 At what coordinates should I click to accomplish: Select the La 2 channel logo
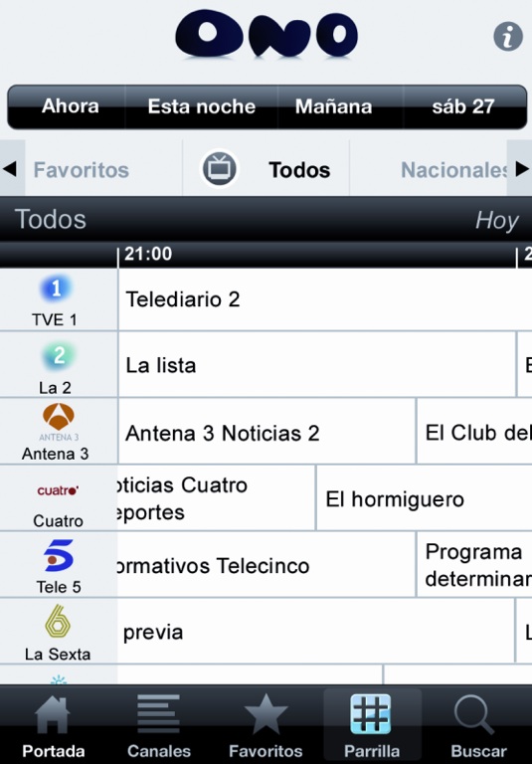(58, 356)
